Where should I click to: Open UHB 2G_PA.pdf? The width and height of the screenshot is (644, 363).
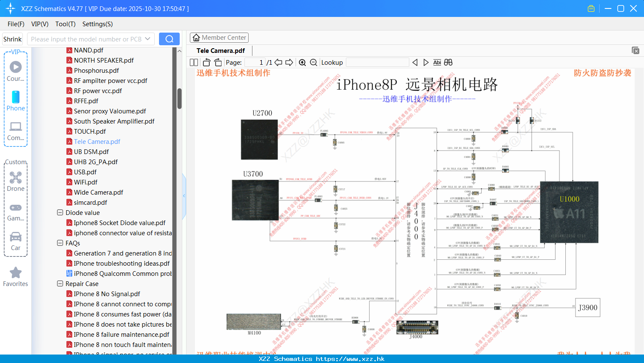pos(96,162)
